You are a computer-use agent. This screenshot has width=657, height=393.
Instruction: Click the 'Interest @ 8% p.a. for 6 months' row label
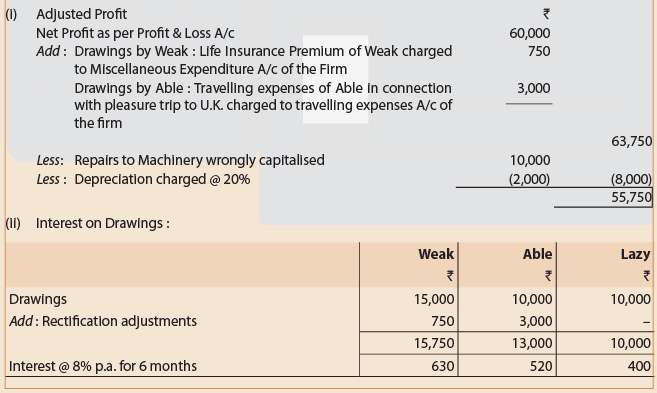click(x=103, y=366)
